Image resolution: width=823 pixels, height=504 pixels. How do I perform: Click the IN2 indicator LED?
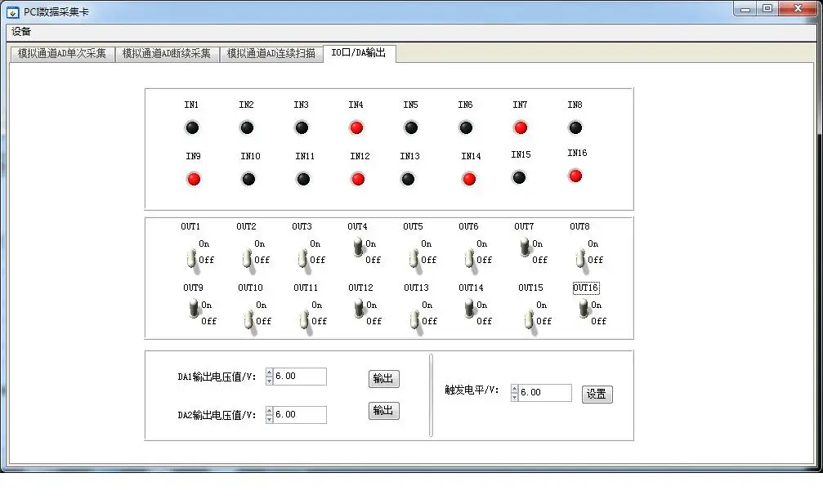pos(247,127)
